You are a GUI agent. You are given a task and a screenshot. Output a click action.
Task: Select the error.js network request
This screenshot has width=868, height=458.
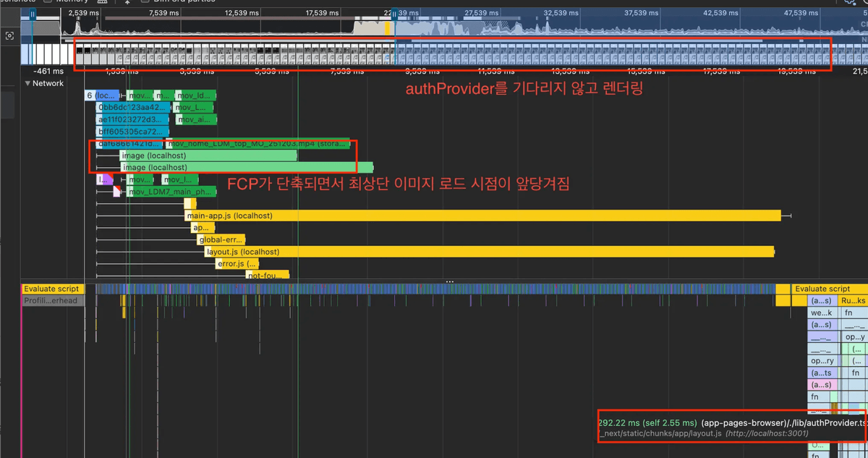237,264
